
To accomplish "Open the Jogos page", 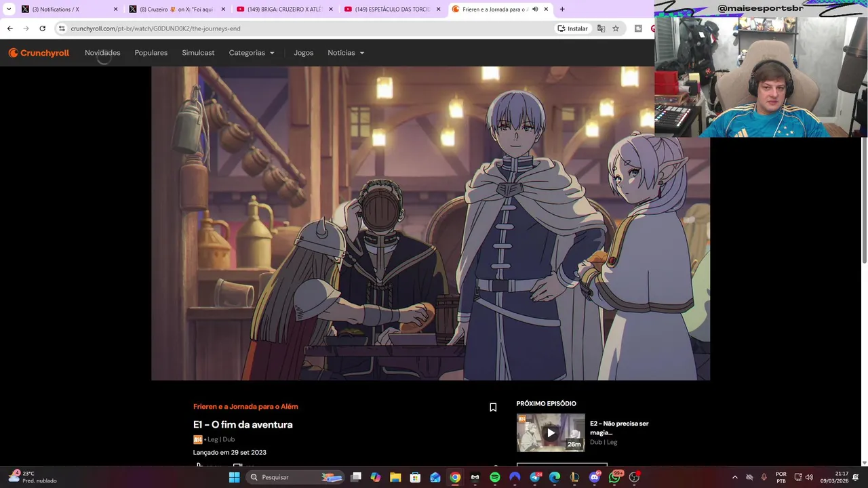I will coord(304,53).
